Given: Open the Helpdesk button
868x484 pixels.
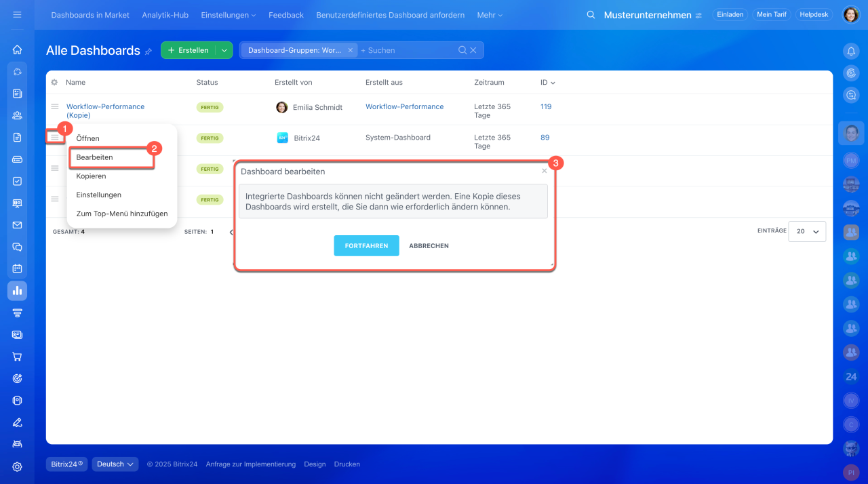Looking at the screenshot, I should pos(814,15).
